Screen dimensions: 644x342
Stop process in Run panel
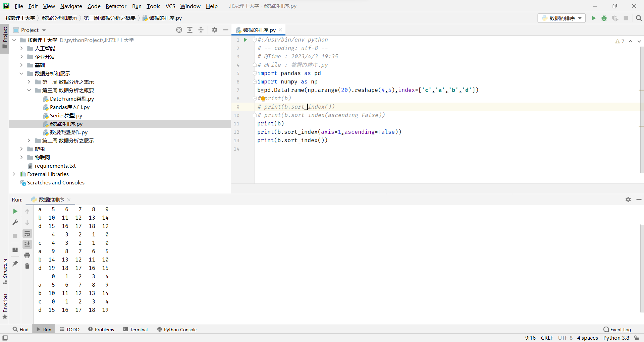pos(15,236)
